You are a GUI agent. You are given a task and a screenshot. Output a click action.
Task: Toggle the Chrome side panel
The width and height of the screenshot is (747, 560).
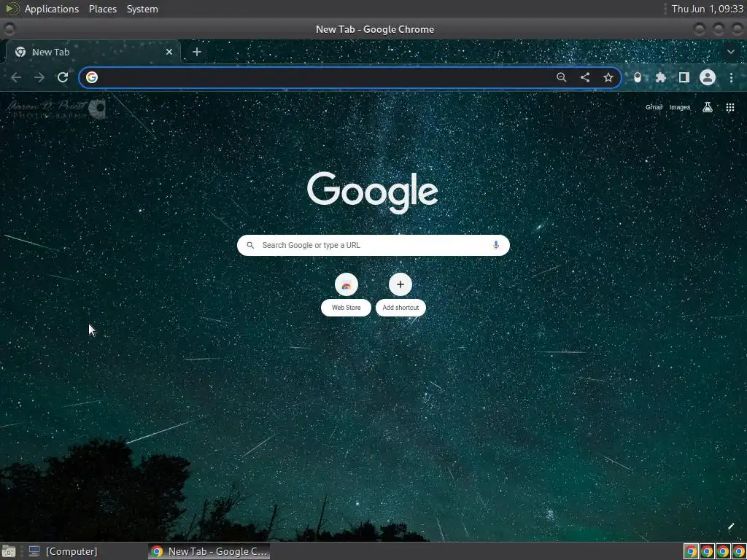(684, 77)
